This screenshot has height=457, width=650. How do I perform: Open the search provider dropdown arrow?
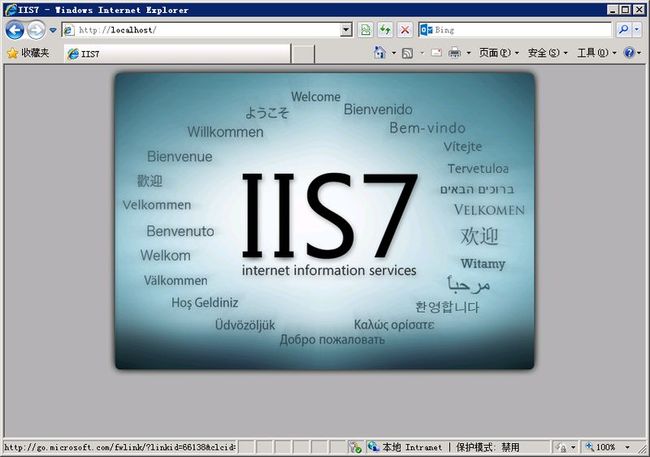click(637, 30)
